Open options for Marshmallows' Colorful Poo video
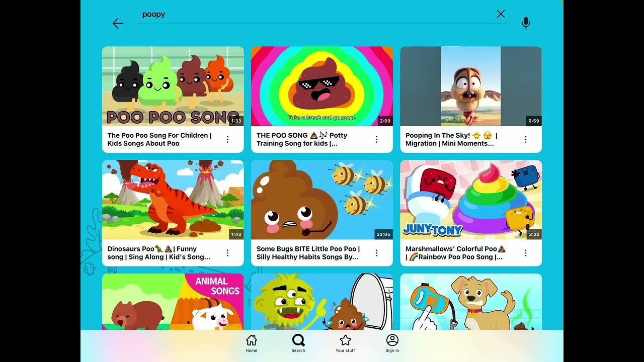Image resolution: width=644 pixels, height=362 pixels. click(x=526, y=253)
